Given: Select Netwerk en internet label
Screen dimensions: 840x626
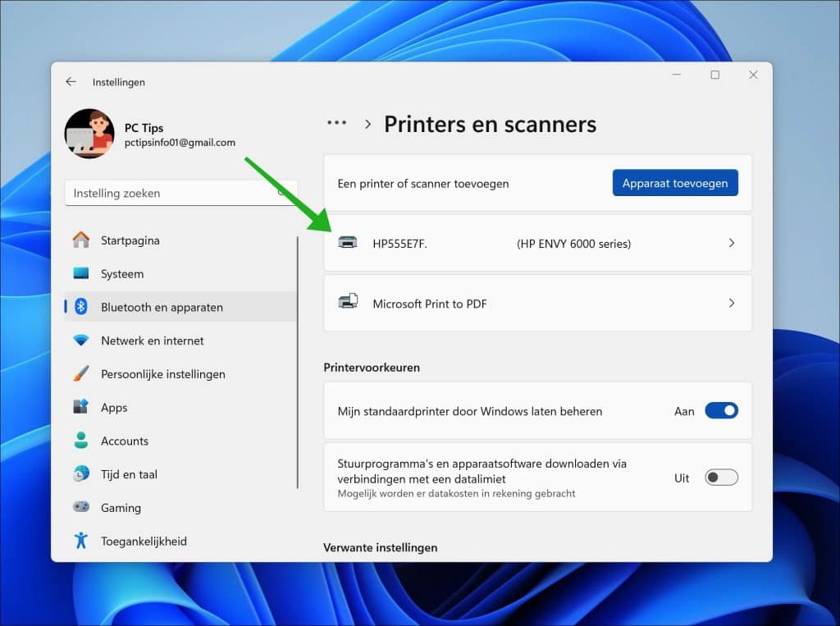Looking at the screenshot, I should click(x=152, y=340).
